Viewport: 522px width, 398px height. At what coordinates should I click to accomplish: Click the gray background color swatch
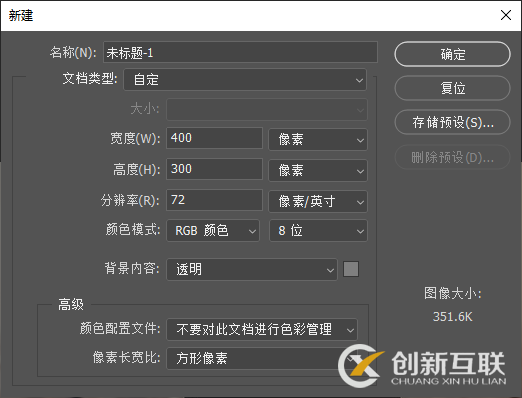(x=351, y=269)
